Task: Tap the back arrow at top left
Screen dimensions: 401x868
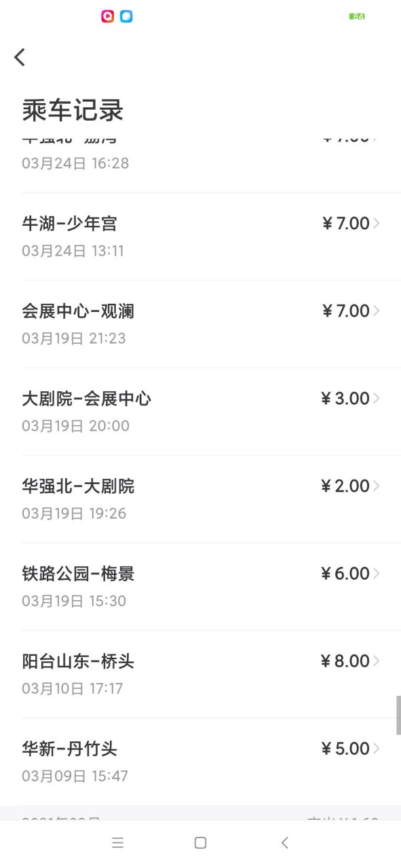Action: pyautogui.click(x=19, y=58)
